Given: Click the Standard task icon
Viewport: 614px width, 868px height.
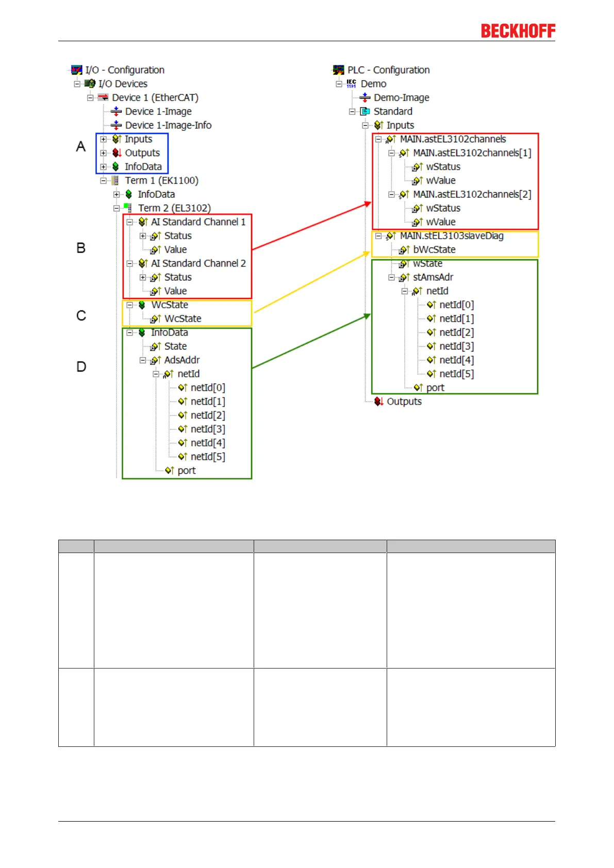Looking at the screenshot, I should (365, 111).
